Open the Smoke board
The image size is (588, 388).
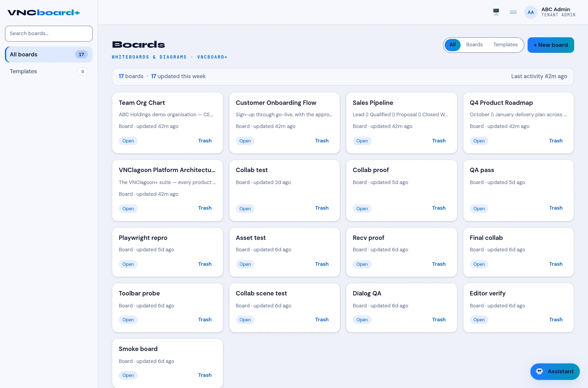[x=128, y=375]
